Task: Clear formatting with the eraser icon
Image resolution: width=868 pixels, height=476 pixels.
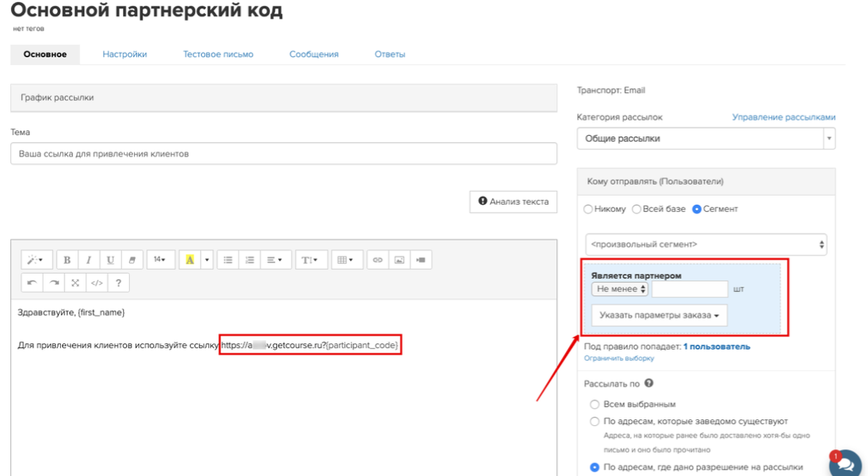Action: pos(132,260)
